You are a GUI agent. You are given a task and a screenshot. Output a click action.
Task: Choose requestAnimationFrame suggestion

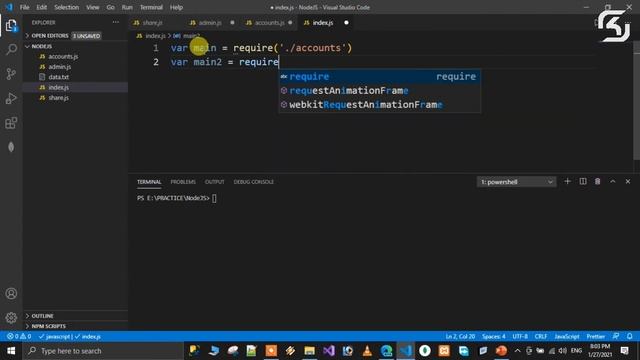[x=380, y=91]
